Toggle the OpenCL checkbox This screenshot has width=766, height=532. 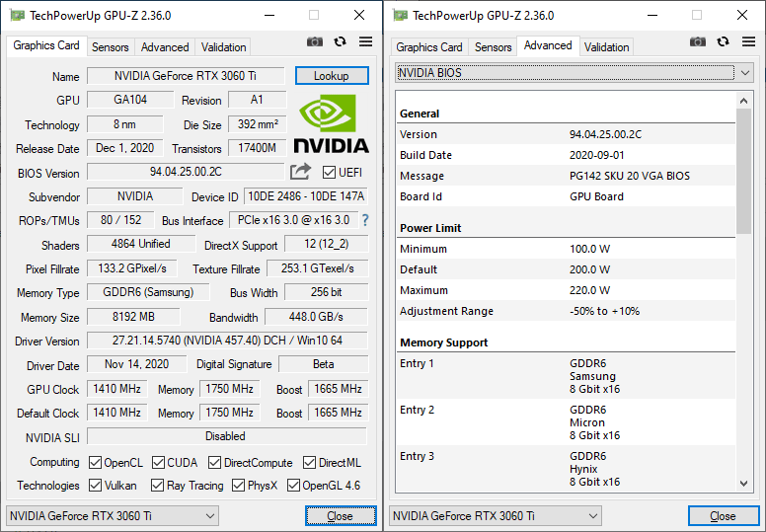pos(96,463)
